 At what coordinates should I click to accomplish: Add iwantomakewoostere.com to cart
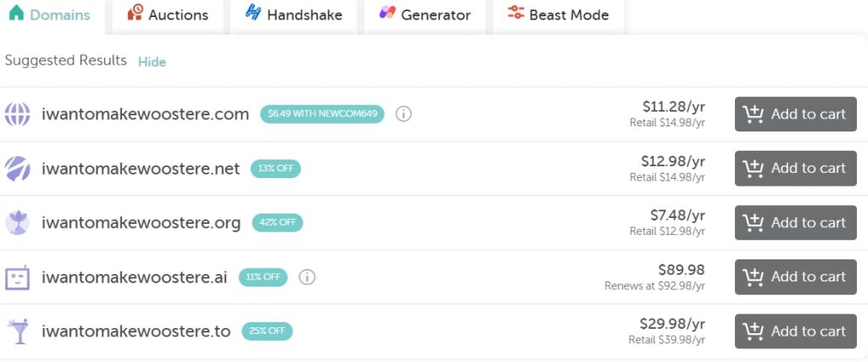(x=795, y=114)
